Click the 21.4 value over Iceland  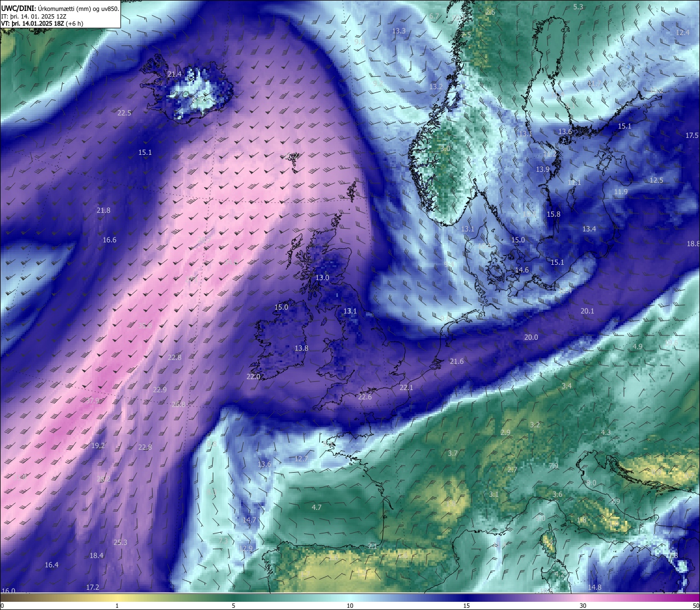tap(174, 74)
